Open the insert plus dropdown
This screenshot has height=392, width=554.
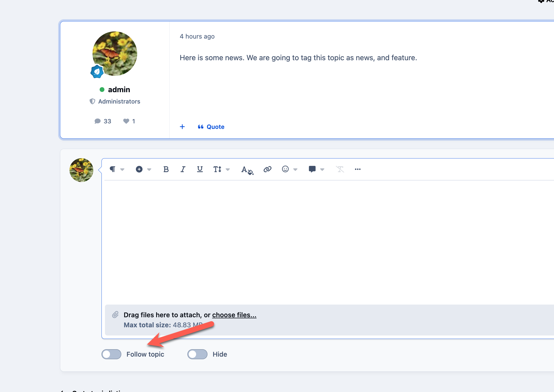click(x=143, y=169)
